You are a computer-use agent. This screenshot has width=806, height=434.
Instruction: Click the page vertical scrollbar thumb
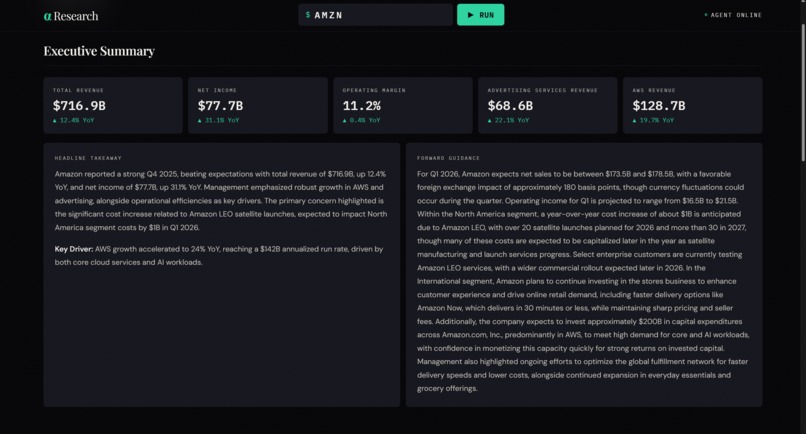click(x=803, y=93)
